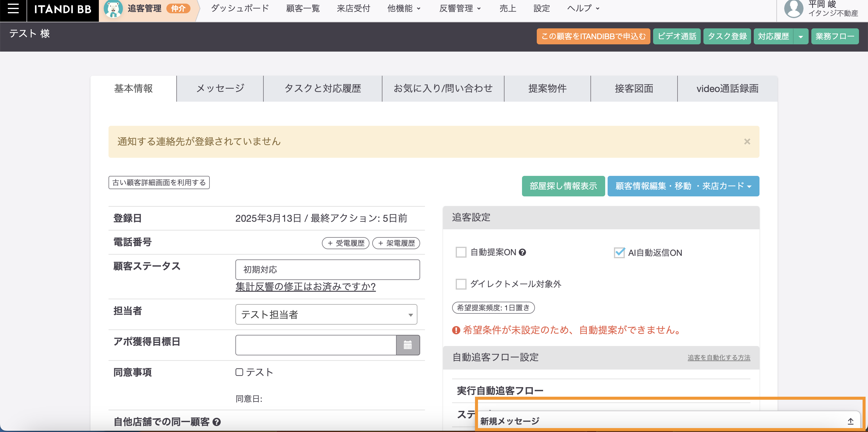Viewport: 868px width, 432px height.
Task: Click この顧客をITANDIBBで申込む button
Action: point(593,37)
